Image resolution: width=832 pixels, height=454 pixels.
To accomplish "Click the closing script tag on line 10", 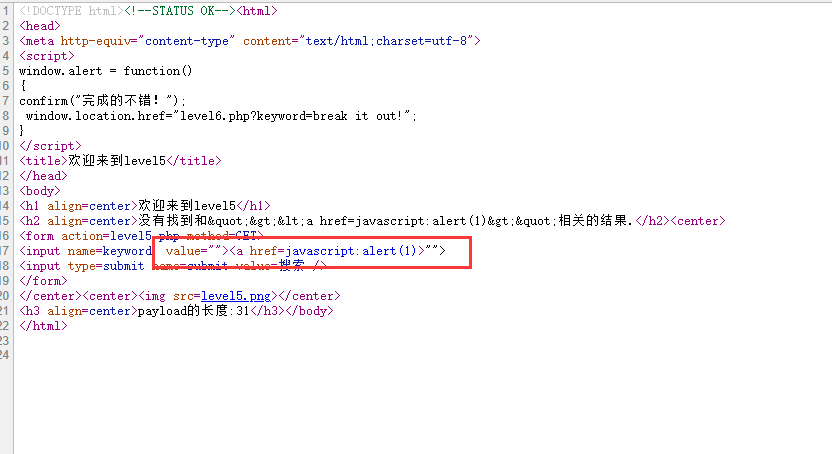I will tap(50, 146).
